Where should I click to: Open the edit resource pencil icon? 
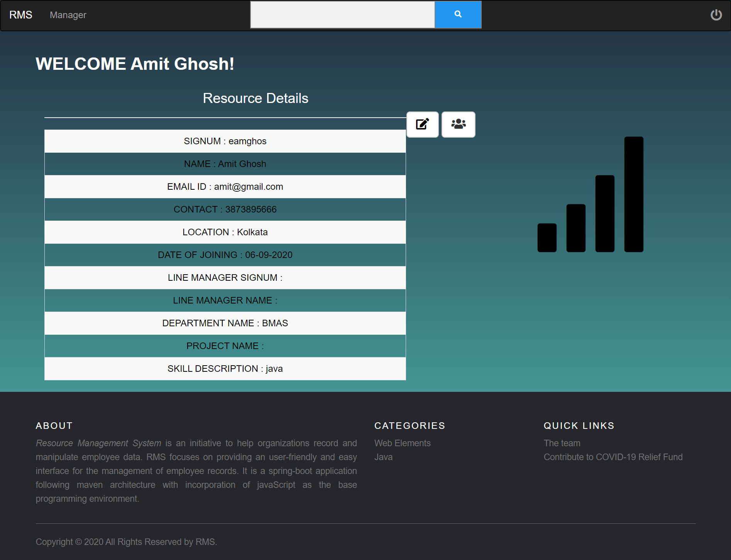[x=423, y=124]
